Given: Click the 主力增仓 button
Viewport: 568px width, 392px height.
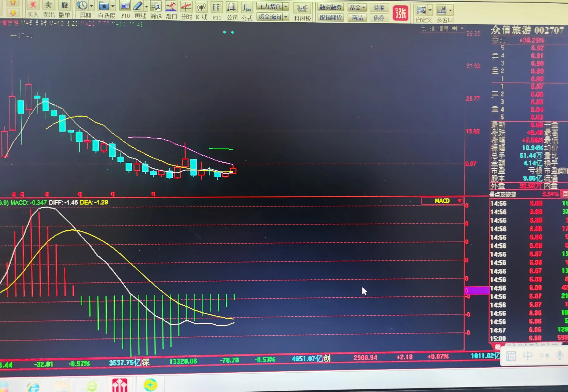Looking at the screenshot, I should coord(270,7).
